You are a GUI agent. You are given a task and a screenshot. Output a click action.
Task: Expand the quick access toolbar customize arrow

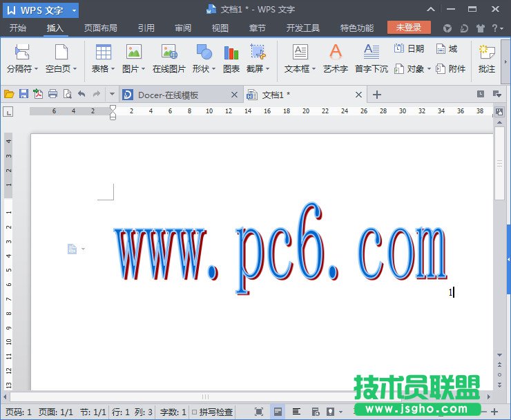[x=112, y=94]
